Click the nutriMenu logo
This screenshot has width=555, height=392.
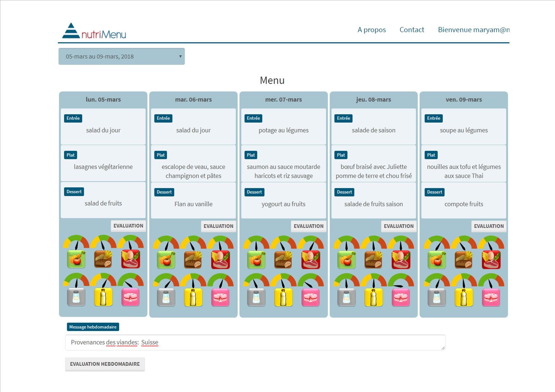click(x=94, y=31)
